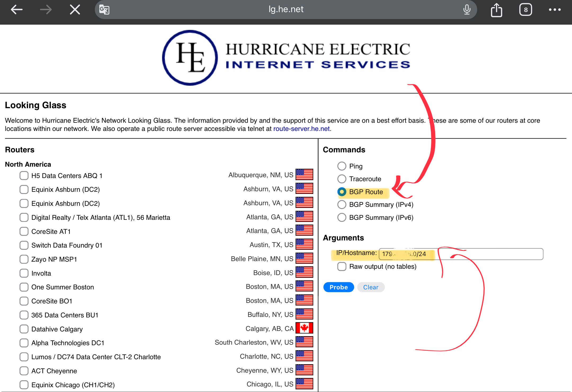Show the 8 open tabs
The height and width of the screenshot is (392, 572).
(x=526, y=10)
